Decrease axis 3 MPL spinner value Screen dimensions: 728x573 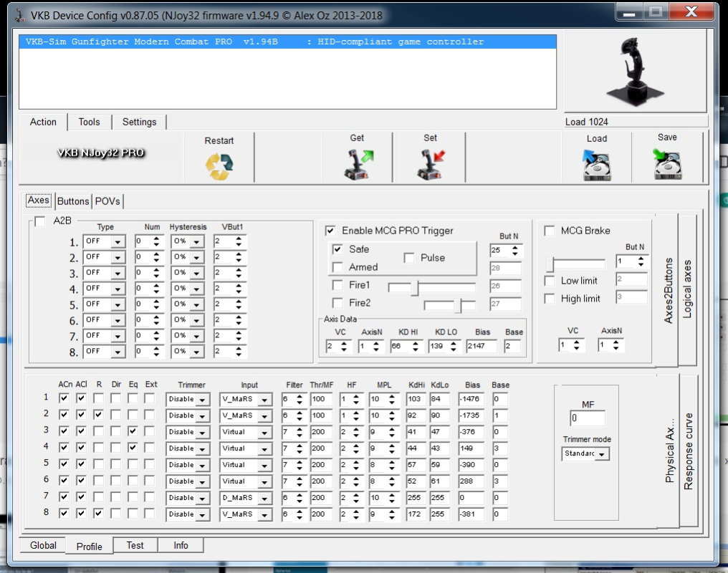392,435
